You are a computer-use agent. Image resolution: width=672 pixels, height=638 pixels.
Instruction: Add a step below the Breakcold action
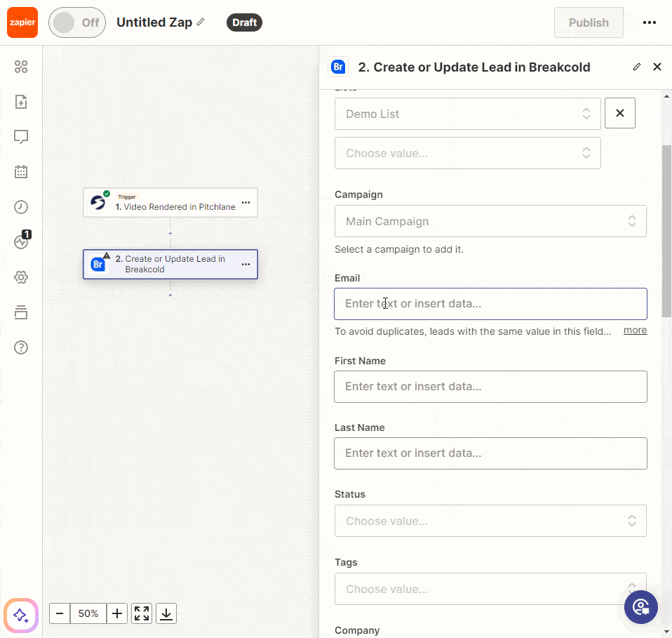[x=170, y=295]
